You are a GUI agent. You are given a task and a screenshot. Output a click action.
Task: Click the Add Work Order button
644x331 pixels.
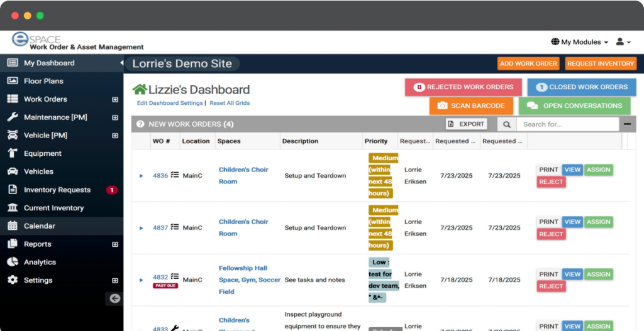[x=528, y=63]
